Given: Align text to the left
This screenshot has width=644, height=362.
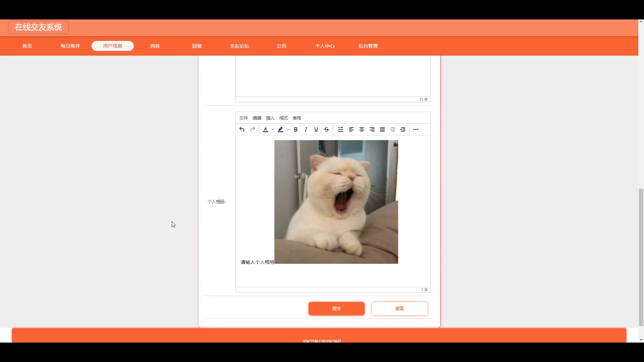Looking at the screenshot, I should click(351, 129).
